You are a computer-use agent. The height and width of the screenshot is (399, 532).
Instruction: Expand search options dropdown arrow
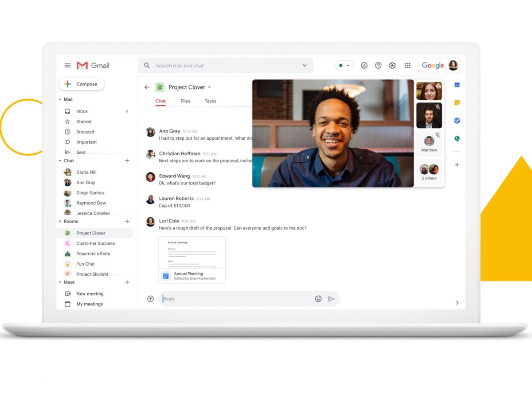click(305, 66)
